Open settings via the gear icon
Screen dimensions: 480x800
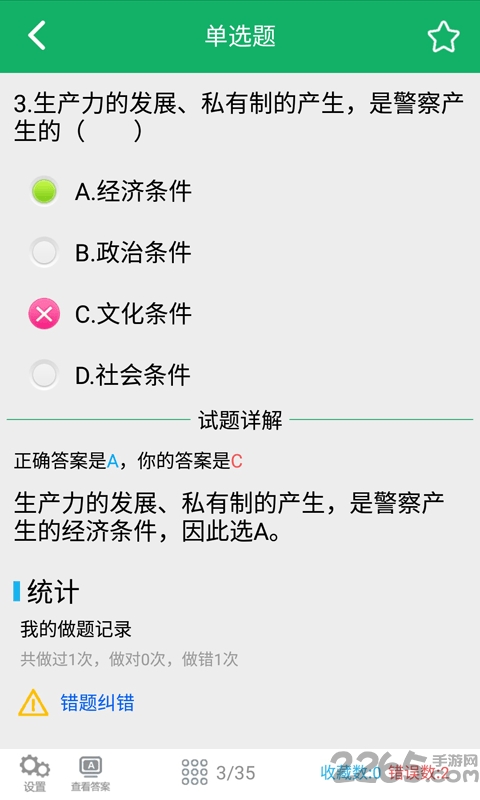[35, 772]
